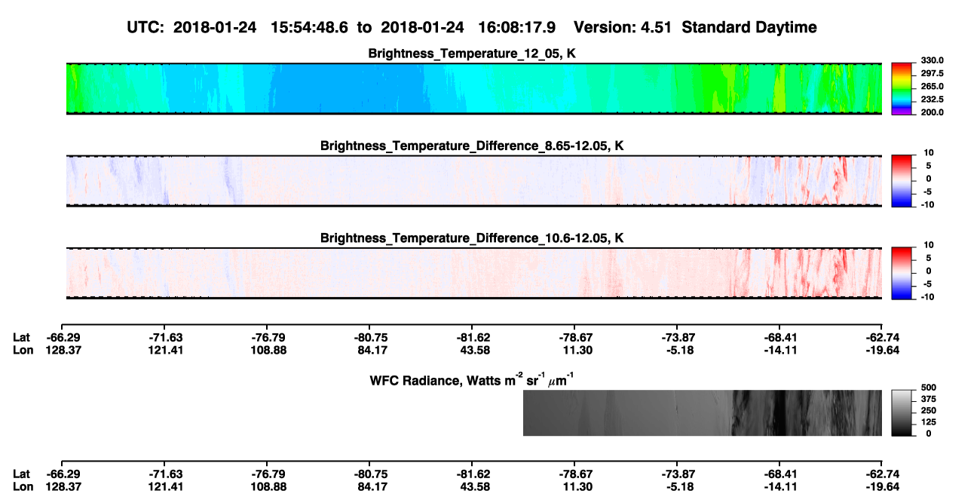980x503 pixels.
Task: Click the lower axis Lat label
Action: pos(21,474)
